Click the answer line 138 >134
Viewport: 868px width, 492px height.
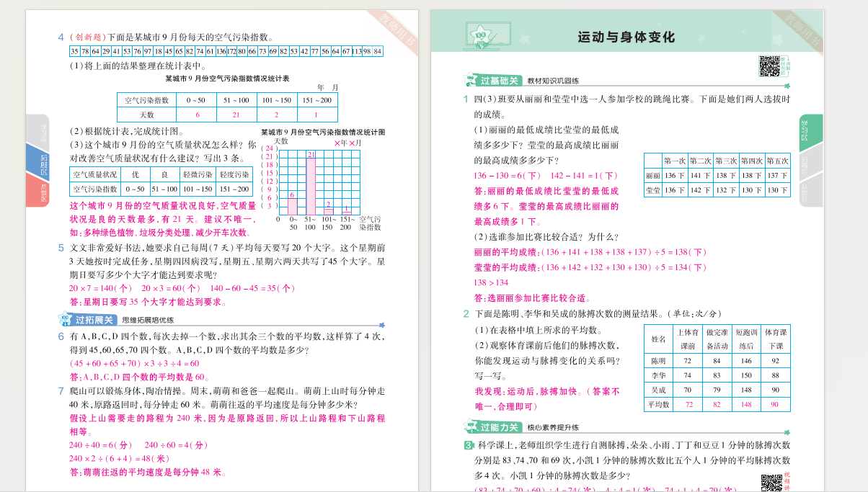tap(490, 282)
